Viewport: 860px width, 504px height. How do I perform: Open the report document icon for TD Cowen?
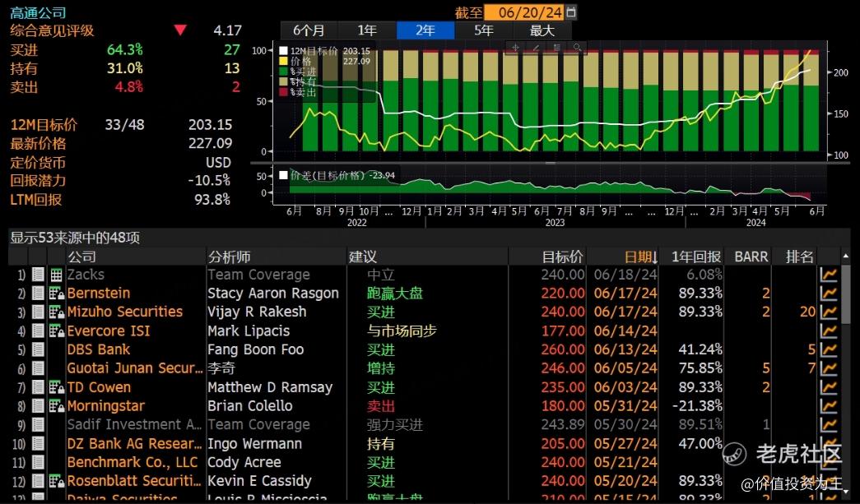(x=38, y=387)
